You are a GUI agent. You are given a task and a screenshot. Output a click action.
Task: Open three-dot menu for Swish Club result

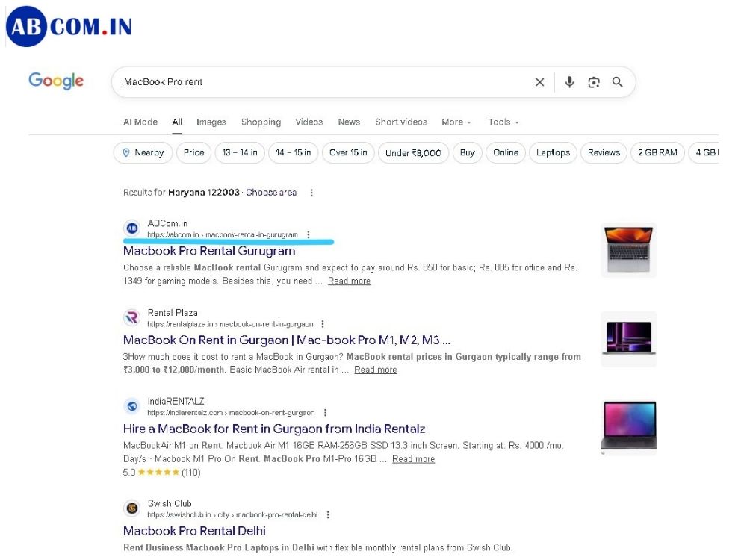(x=327, y=514)
